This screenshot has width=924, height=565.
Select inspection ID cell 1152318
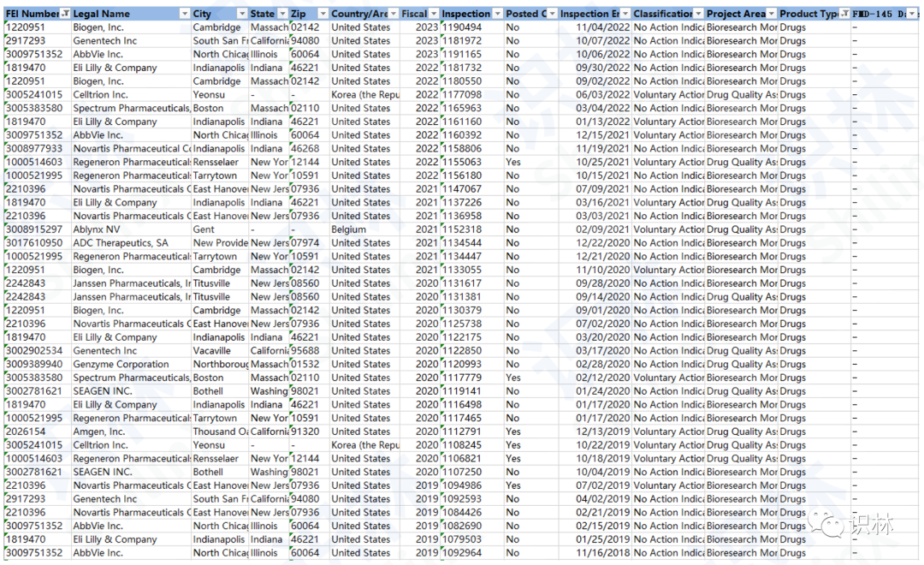472,229
